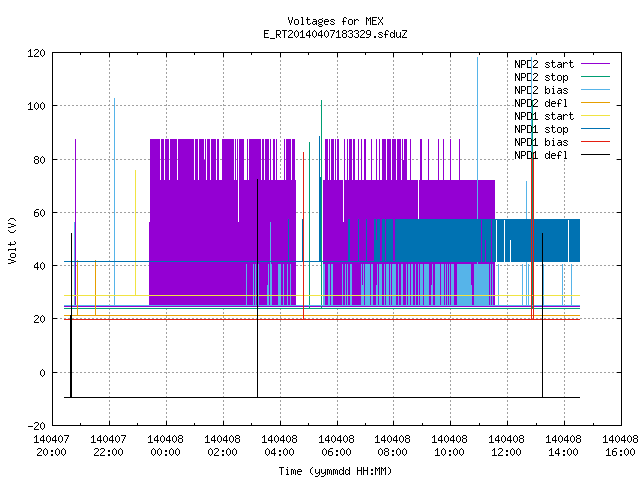This screenshot has width=640, height=480.
Task: Click the NPD2 stop legend label
Action: [541, 77]
